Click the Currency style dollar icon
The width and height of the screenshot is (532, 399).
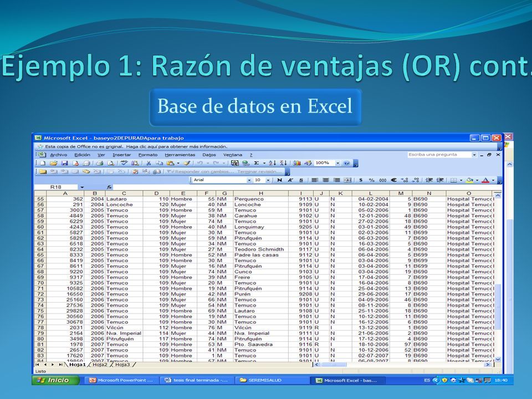pos(361,180)
